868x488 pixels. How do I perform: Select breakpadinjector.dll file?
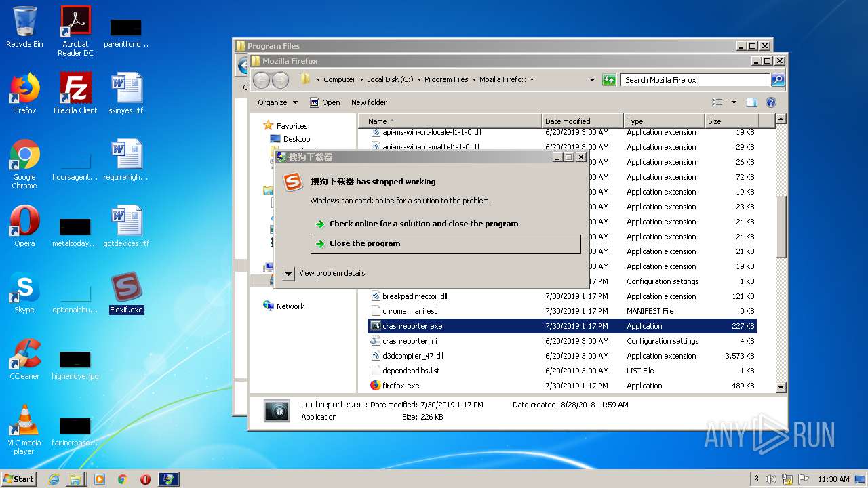pos(563,296)
